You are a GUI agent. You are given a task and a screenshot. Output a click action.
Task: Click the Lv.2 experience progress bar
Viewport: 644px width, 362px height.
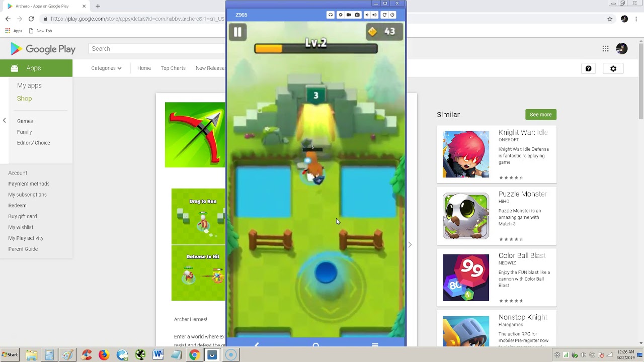tap(316, 48)
